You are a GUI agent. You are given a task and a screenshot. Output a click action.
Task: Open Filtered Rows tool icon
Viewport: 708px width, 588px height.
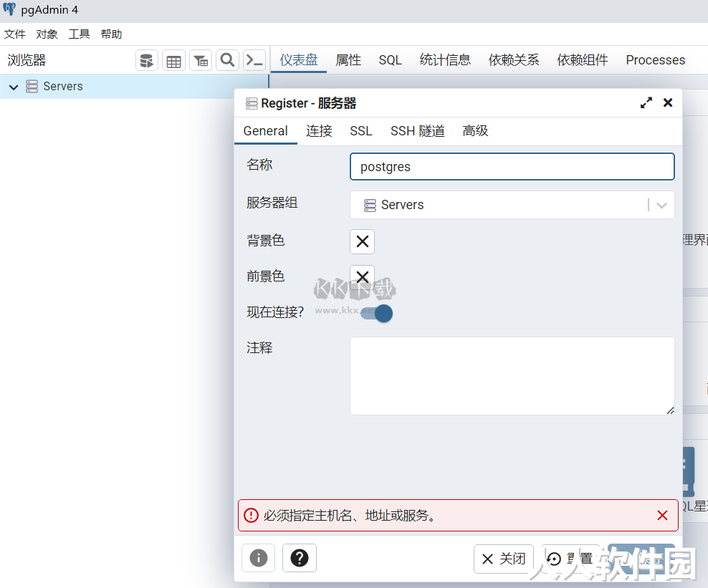point(201,60)
